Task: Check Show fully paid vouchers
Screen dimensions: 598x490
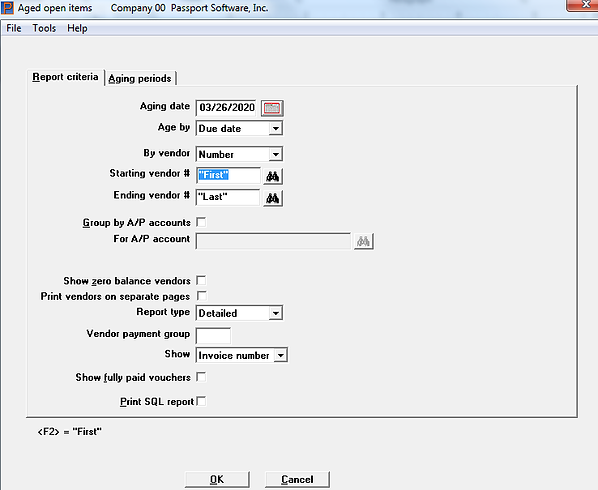Action: [201, 377]
